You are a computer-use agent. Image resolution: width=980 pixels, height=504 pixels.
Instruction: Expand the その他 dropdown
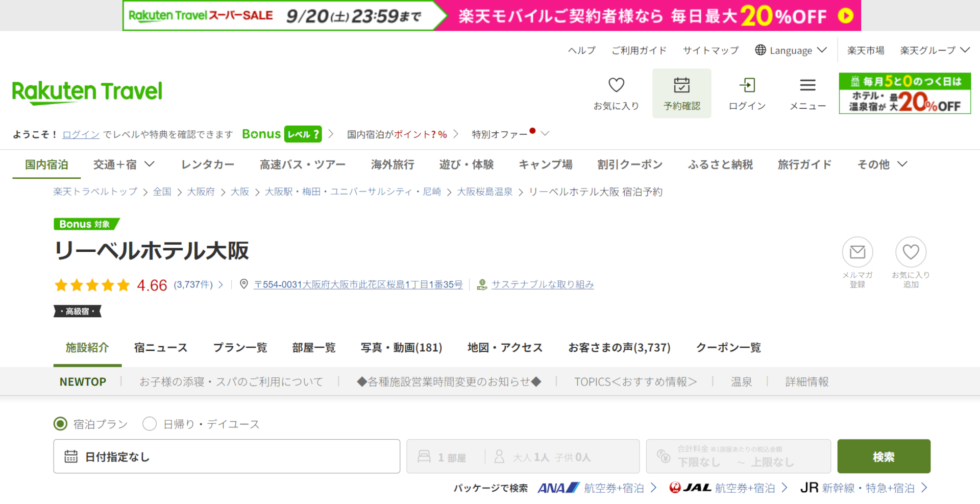(880, 164)
